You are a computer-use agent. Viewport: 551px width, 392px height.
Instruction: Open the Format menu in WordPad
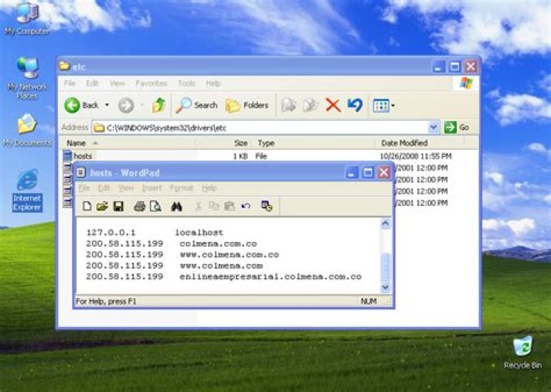(181, 188)
